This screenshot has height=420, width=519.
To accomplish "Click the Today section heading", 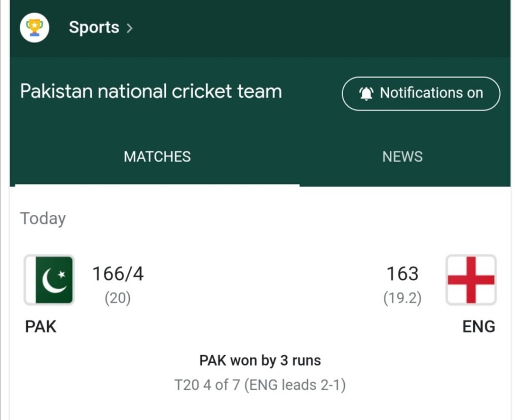I will [x=43, y=219].
